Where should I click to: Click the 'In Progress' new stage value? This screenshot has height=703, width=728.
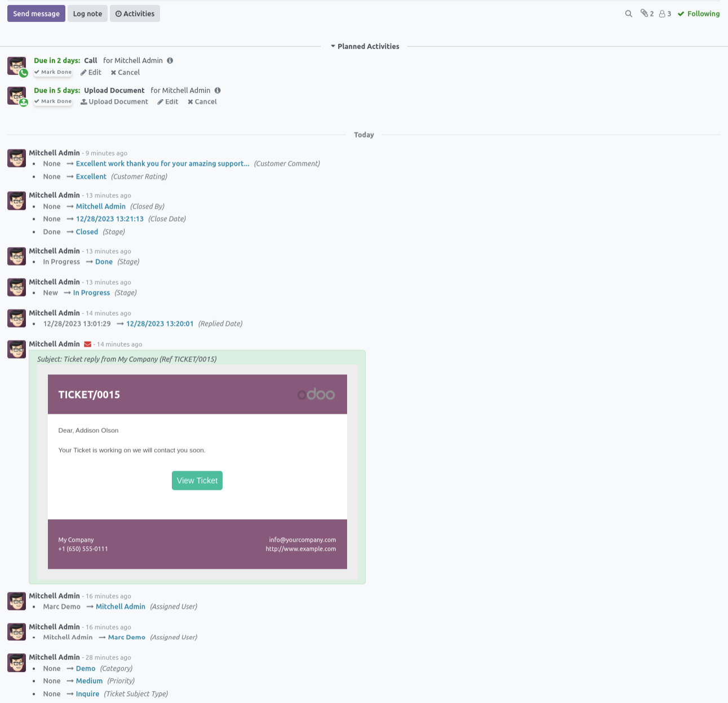(x=92, y=293)
